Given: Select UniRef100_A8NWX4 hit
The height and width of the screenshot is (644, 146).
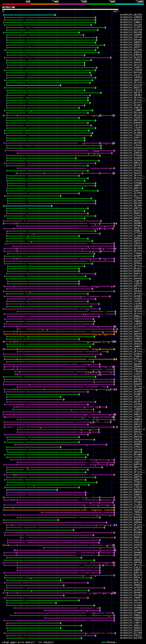Looking at the screenshot, I should 131,419.
